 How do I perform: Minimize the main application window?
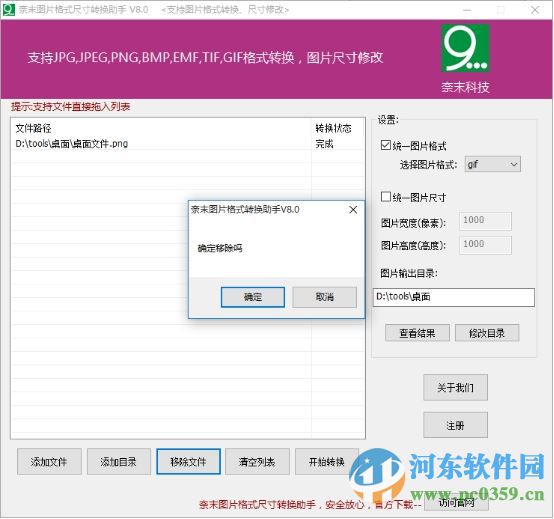pos(467,10)
